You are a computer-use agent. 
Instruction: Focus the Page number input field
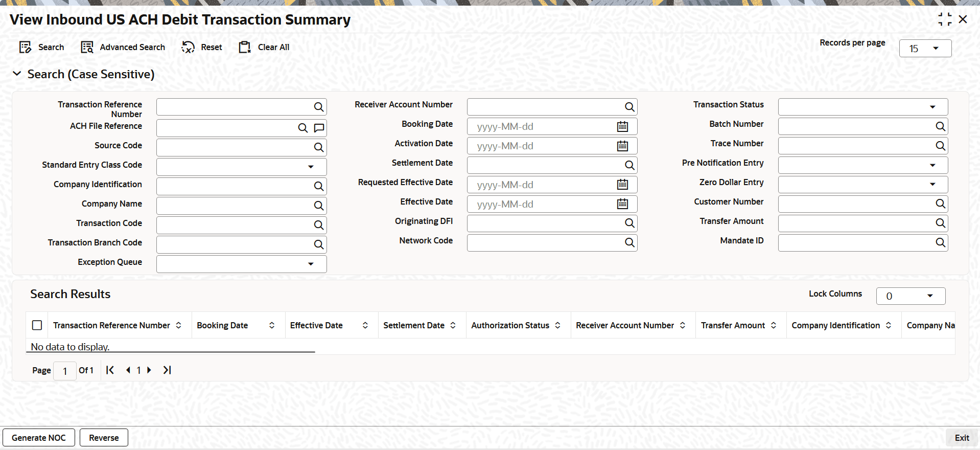point(65,371)
